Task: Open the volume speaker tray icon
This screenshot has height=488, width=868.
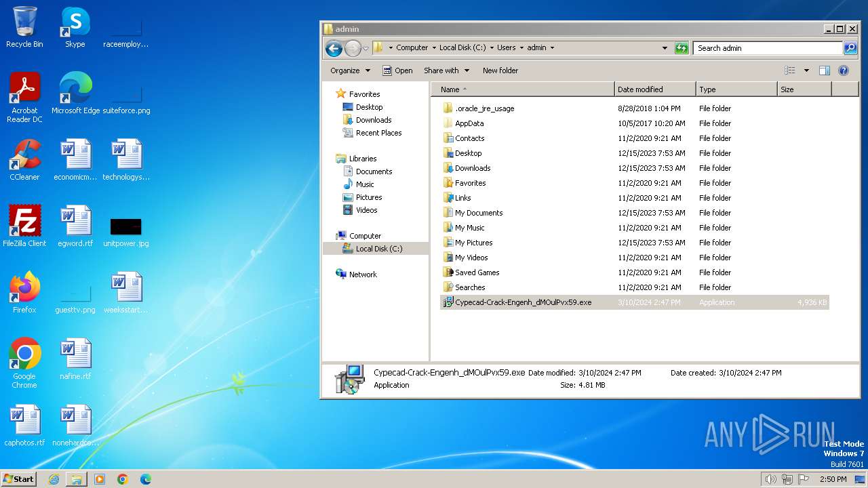Action: pyautogui.click(x=771, y=479)
